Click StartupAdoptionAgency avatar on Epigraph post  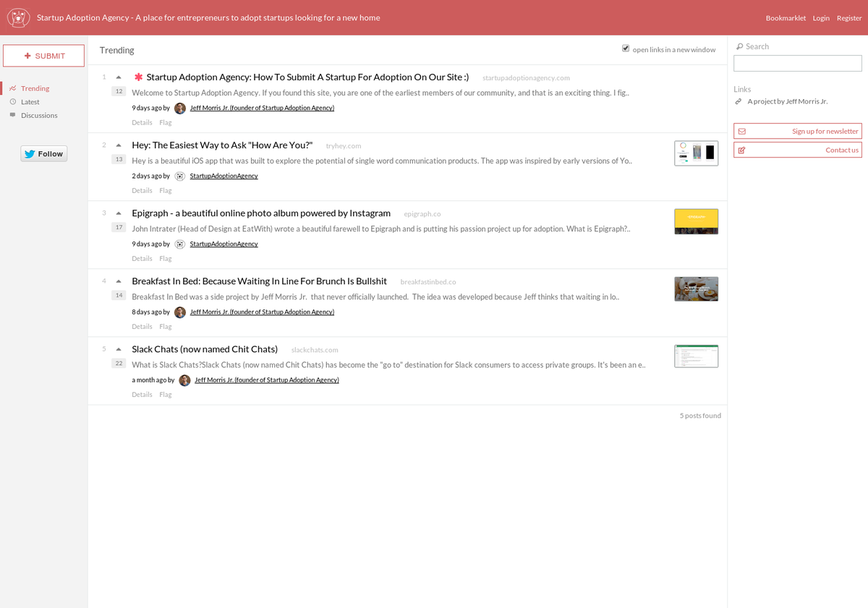tap(180, 244)
